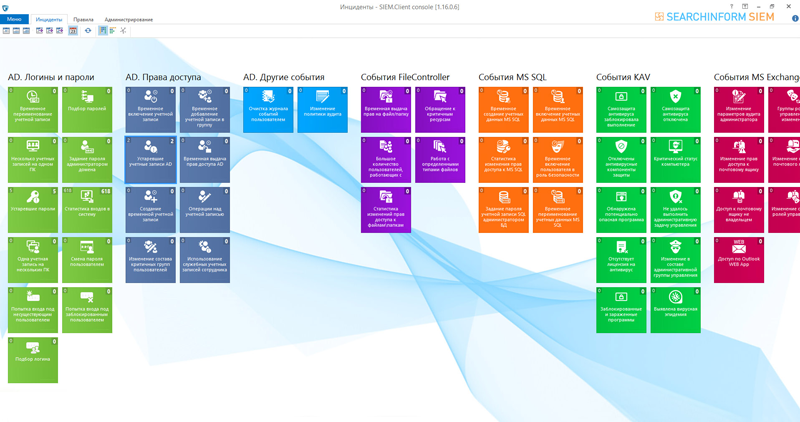Open 'Статистика изменения прав доступа к MS SQL' tile
The width and height of the screenshot is (800, 422).
point(504,160)
